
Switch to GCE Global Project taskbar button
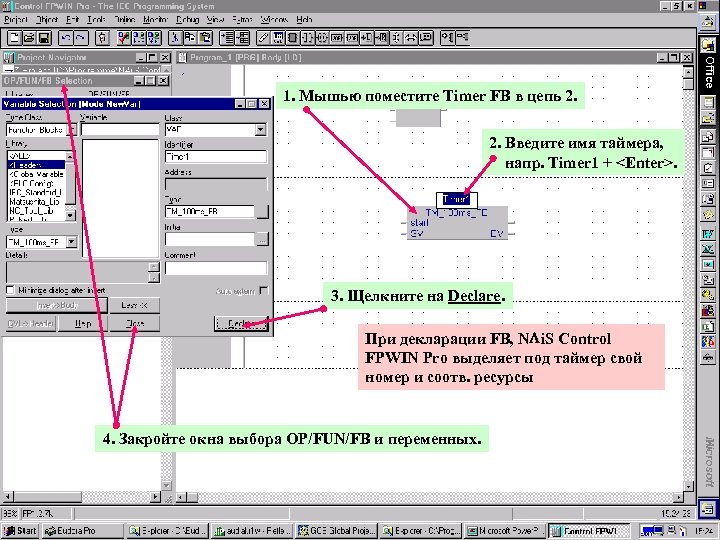[337, 531]
